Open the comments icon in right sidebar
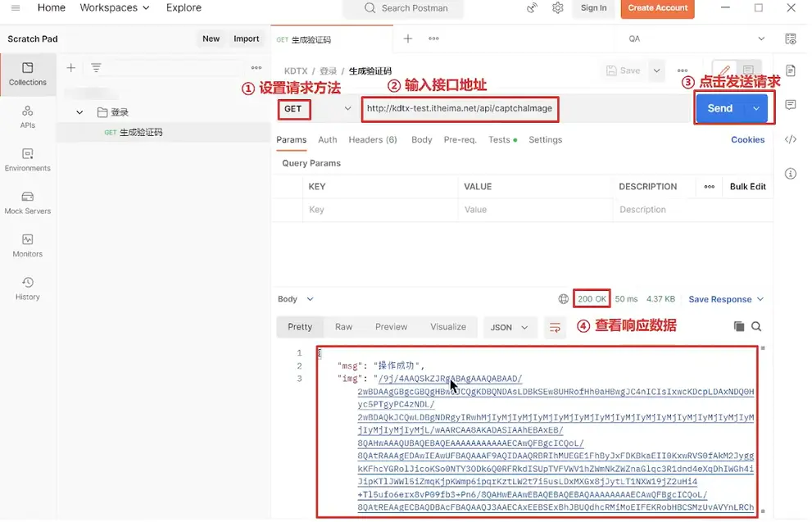Screen dimensions: 812x522 click(790, 105)
